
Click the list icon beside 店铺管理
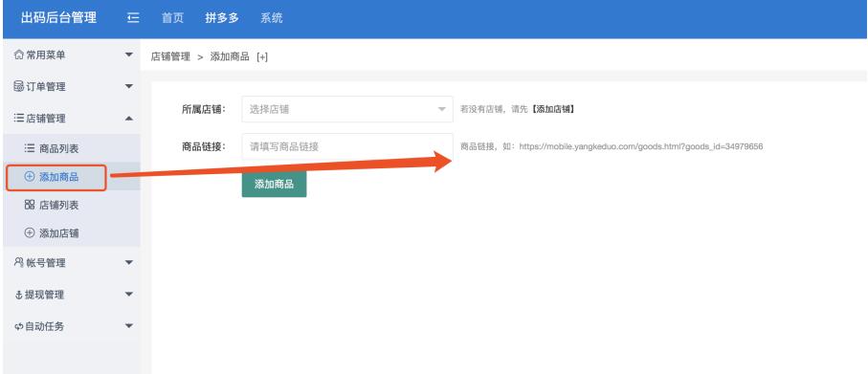click(x=19, y=118)
